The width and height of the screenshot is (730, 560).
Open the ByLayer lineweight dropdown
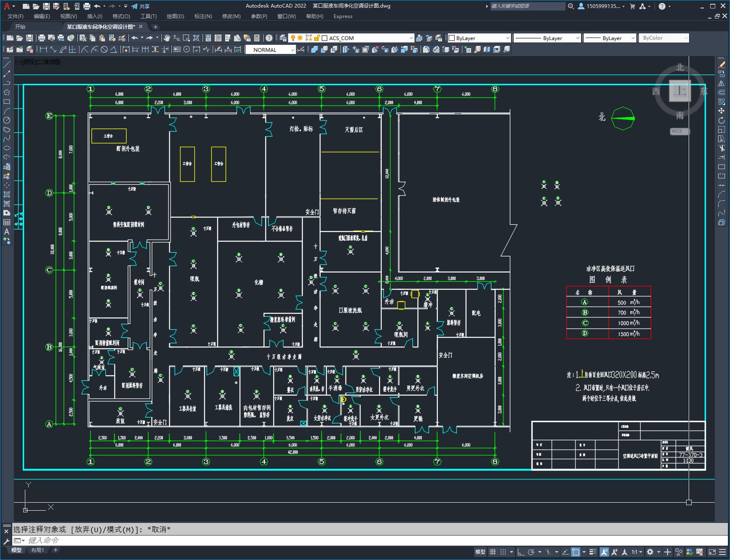[633, 38]
